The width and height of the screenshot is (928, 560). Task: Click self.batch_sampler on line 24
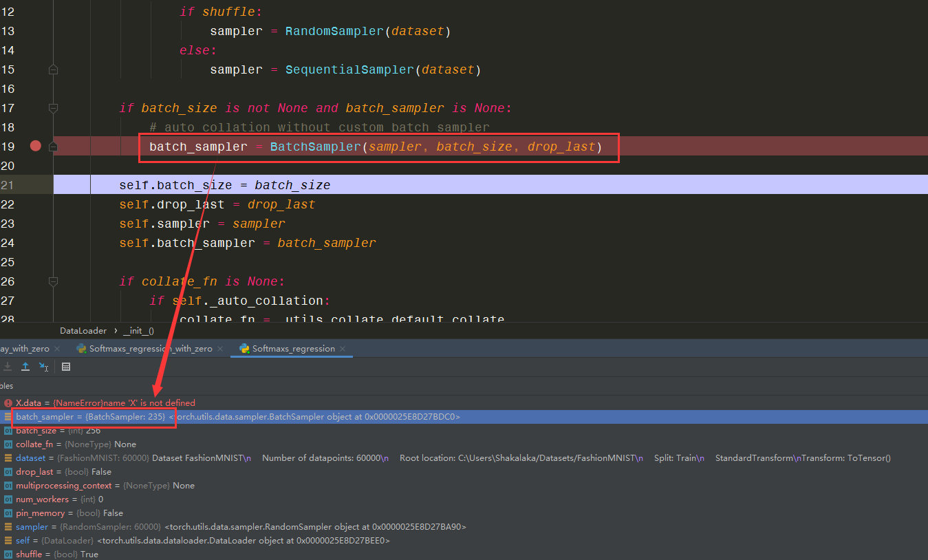click(x=187, y=243)
